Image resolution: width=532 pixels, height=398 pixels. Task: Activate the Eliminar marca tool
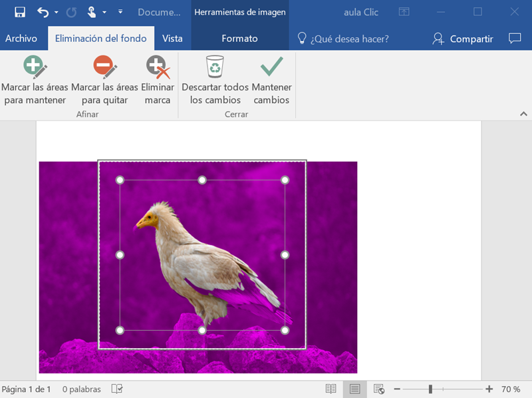coord(158,79)
